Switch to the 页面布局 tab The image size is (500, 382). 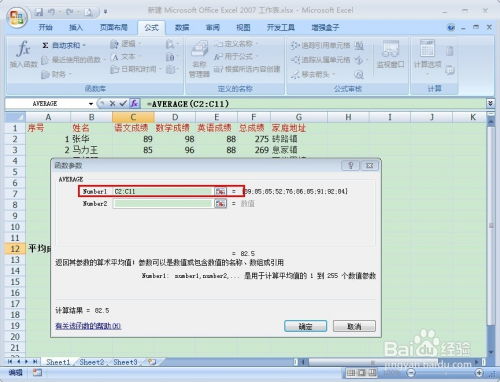click(114, 27)
